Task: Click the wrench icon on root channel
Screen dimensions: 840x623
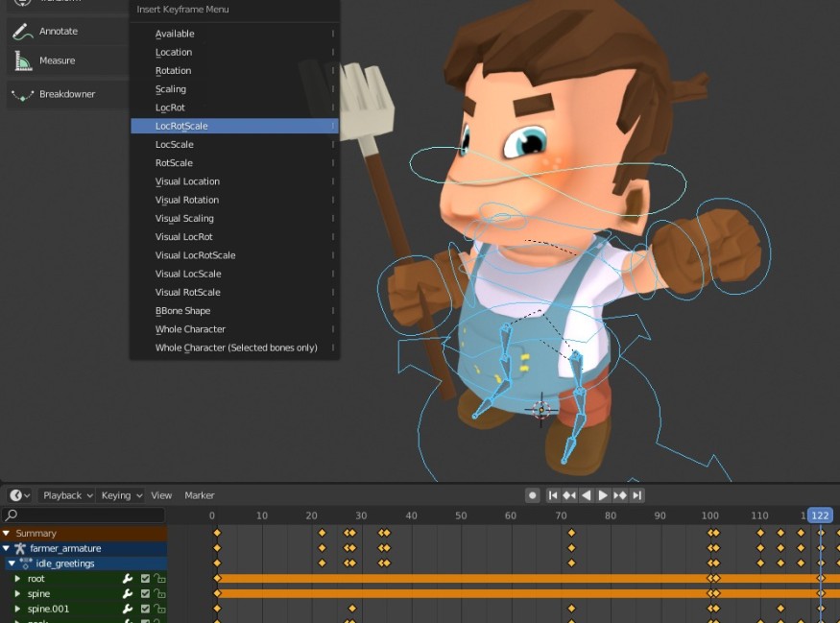Action: (x=127, y=579)
